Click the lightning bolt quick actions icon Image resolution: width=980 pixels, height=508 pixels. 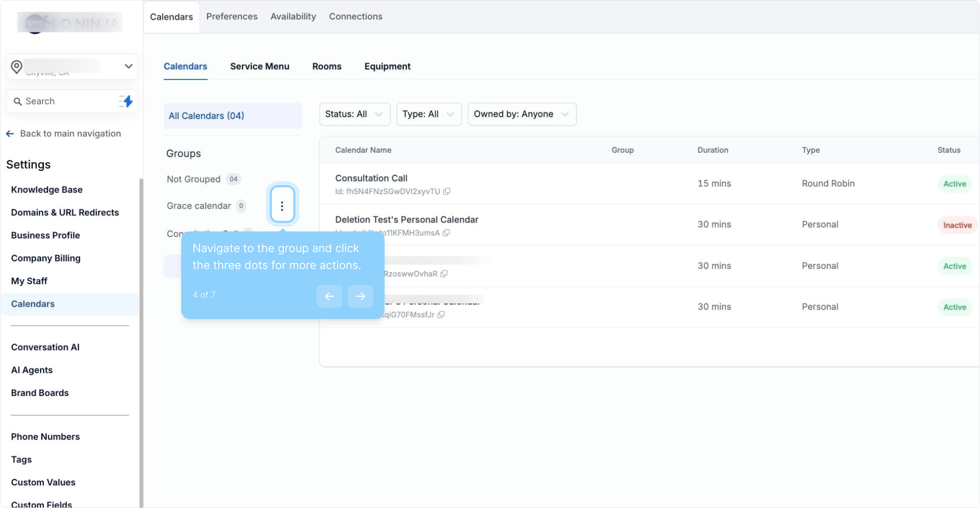[126, 101]
